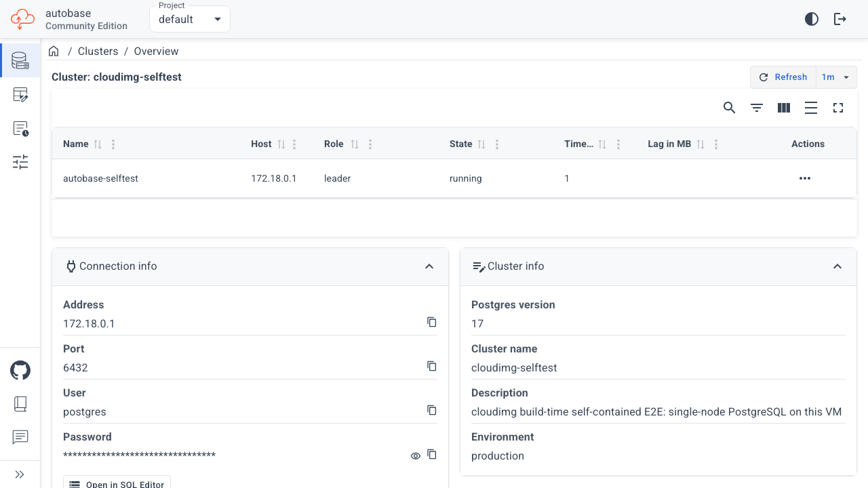
Task: Click the host cell 172.18.0.1
Action: pyautogui.click(x=274, y=178)
